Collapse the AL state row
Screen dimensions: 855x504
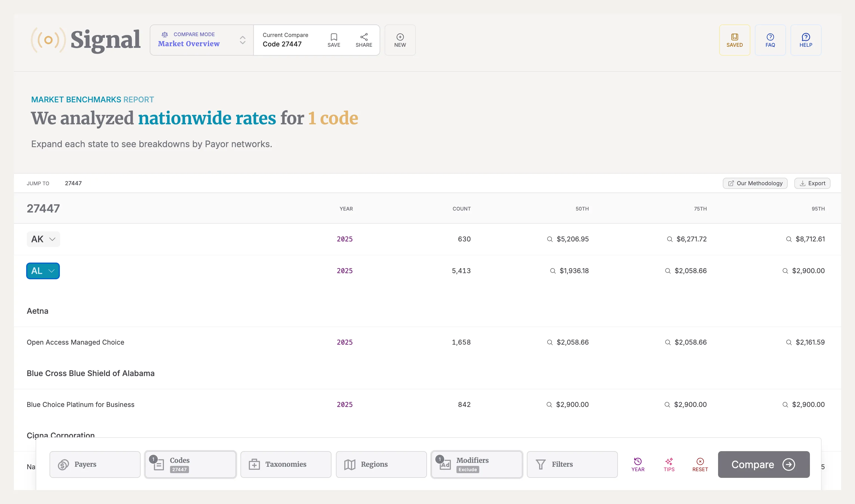click(43, 271)
